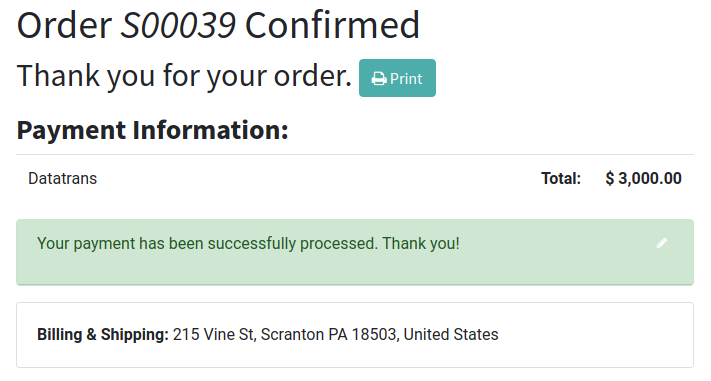Click the payment successfully processed message
711x381 pixels.
[248, 244]
